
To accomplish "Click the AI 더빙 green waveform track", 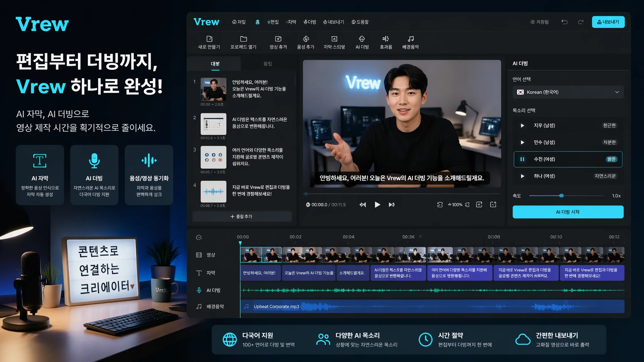I will pyautogui.click(x=432, y=290).
